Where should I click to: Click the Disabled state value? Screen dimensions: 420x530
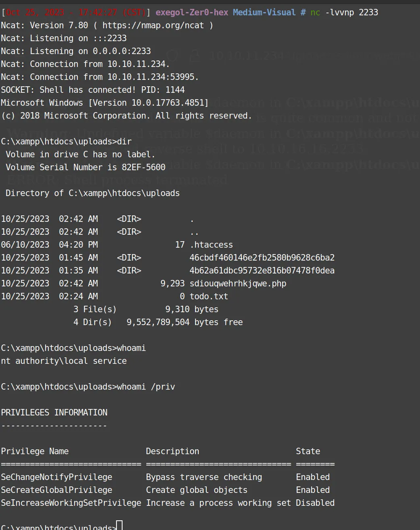point(315,503)
